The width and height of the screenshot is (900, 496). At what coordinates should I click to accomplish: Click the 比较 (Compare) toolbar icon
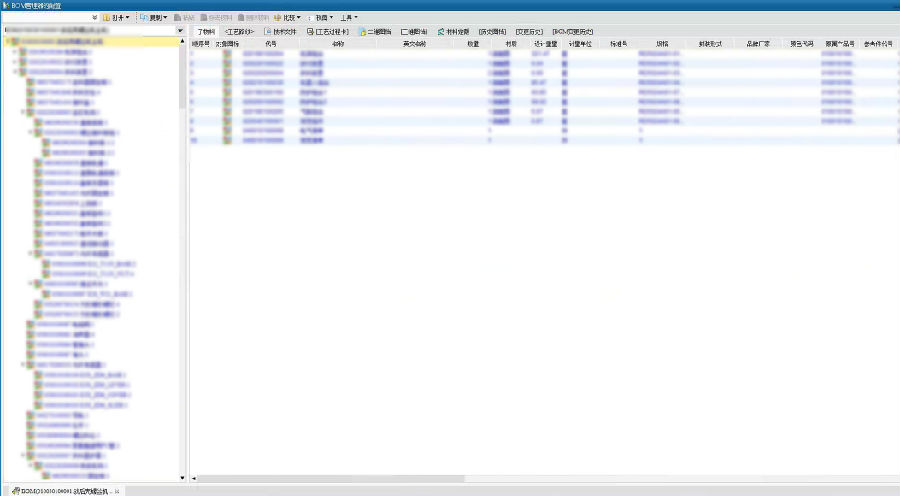tap(278, 18)
